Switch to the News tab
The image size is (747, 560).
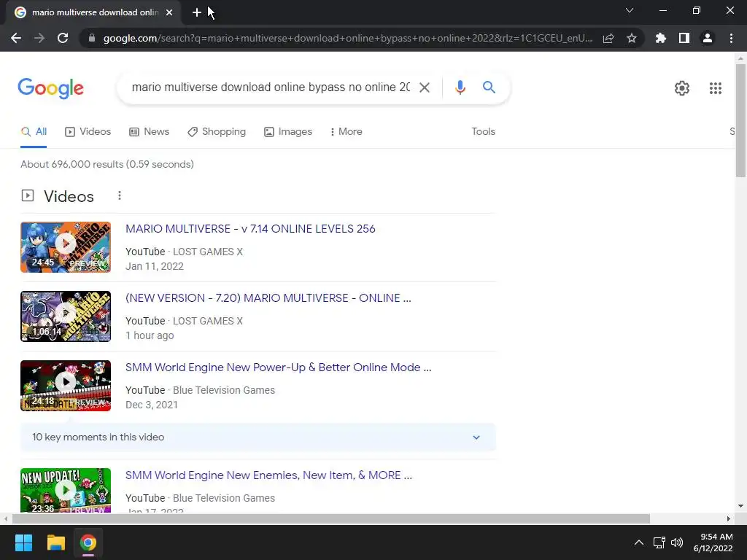click(x=149, y=132)
